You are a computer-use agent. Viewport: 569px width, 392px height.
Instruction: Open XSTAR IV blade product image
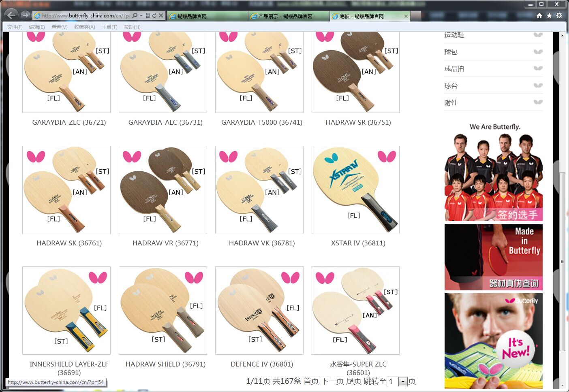pos(355,190)
